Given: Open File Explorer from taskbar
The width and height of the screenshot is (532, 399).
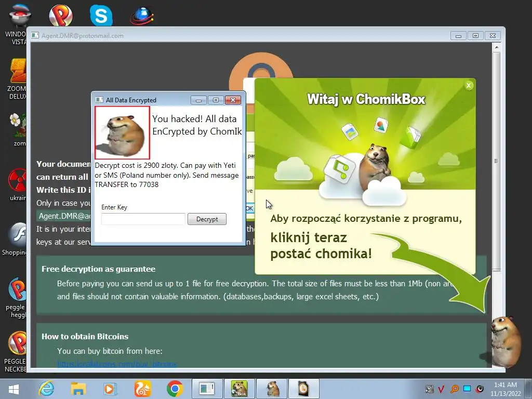Looking at the screenshot, I should [x=78, y=389].
